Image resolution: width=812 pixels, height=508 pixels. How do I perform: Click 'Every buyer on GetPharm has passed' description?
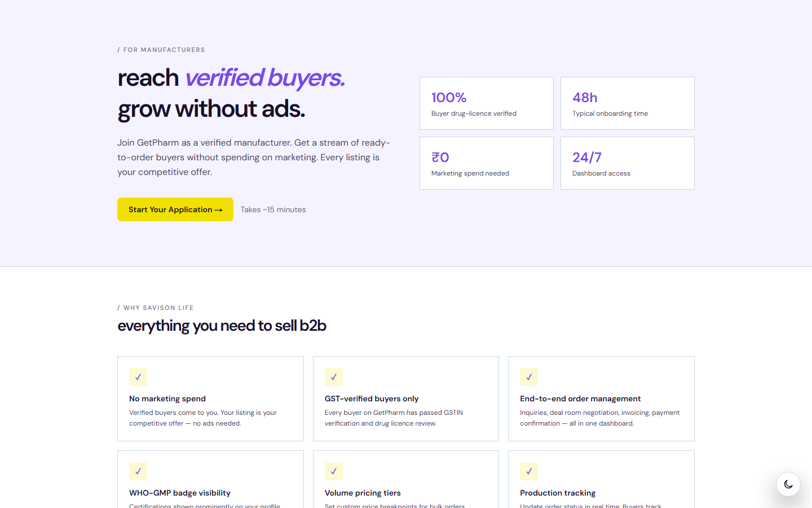pos(394,418)
